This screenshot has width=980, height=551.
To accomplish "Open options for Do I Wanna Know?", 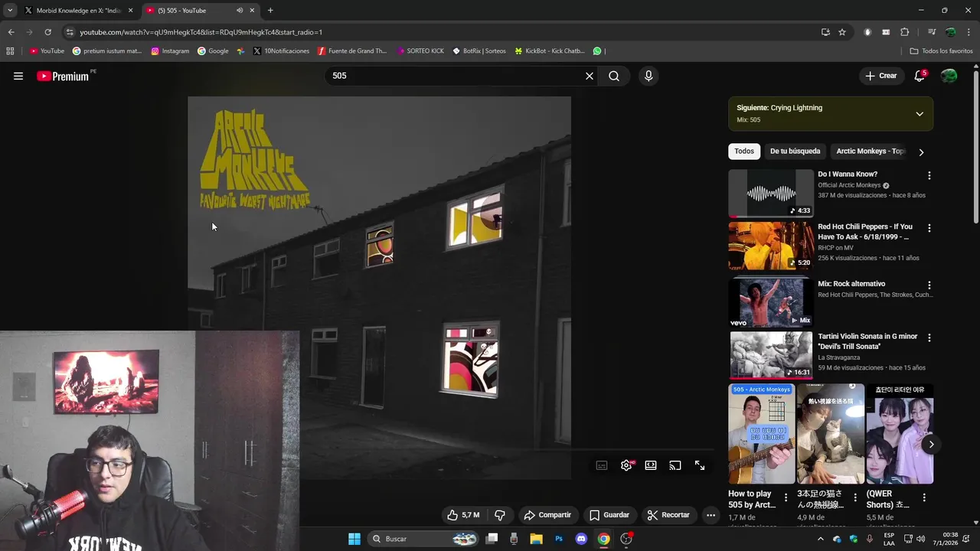I will pos(929,175).
